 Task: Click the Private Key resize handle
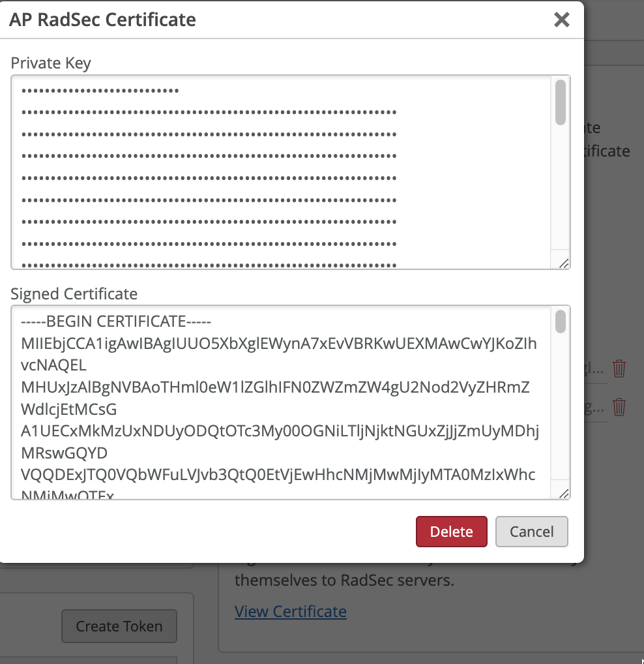click(564, 264)
